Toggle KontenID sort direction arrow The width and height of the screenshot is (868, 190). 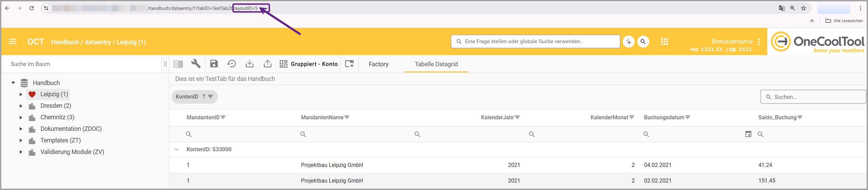coord(204,97)
